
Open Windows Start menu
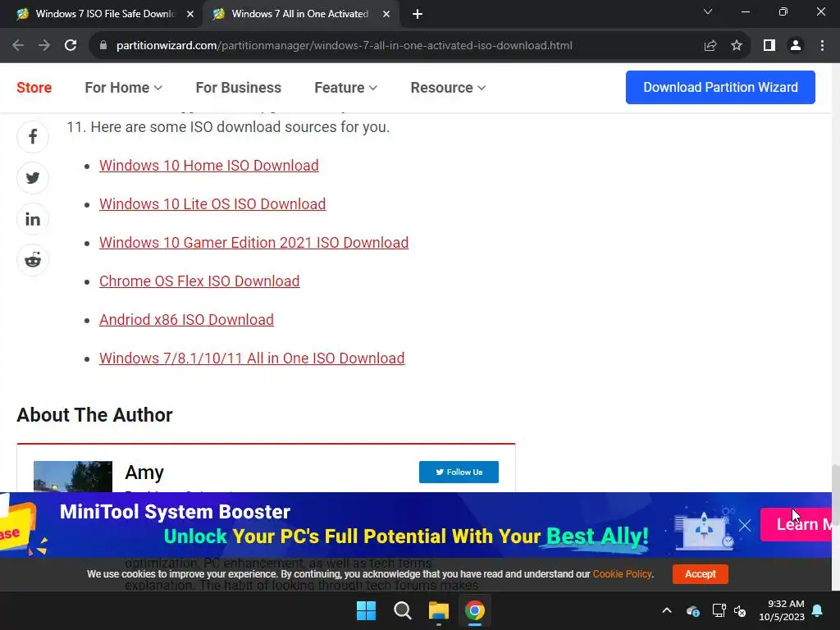pos(367,610)
